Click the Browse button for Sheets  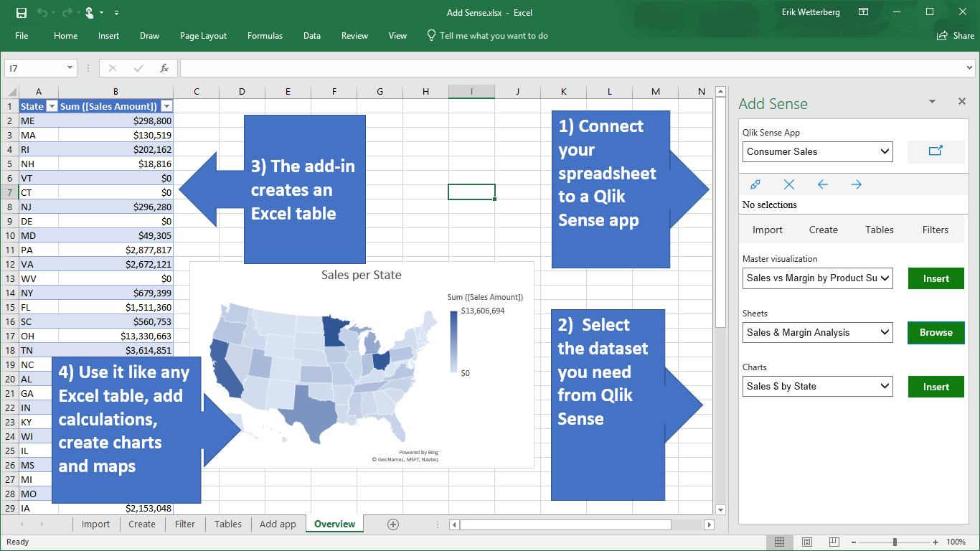coord(936,332)
